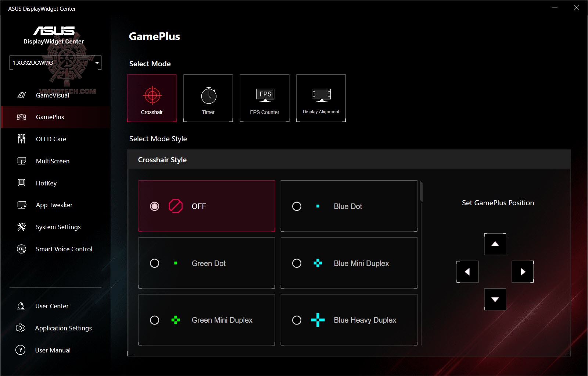Viewport: 588px width, 376px height.
Task: Open the HotKey settings page
Action: point(46,183)
